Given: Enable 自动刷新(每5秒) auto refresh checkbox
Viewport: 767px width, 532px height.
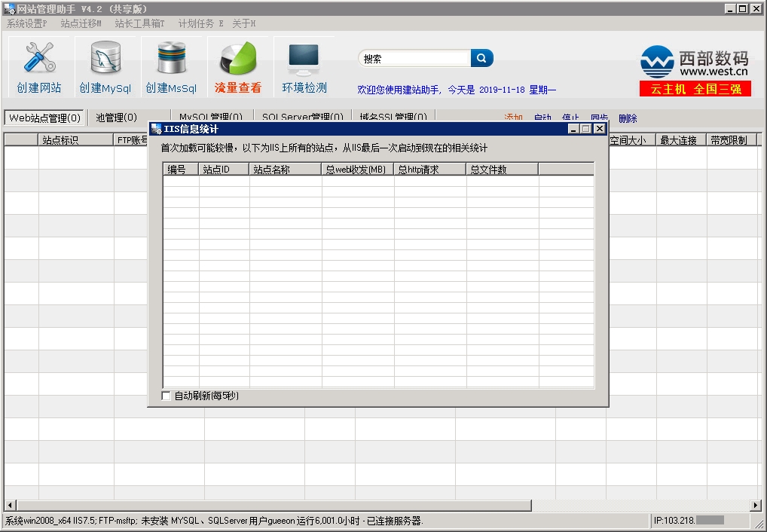Looking at the screenshot, I should [x=167, y=396].
